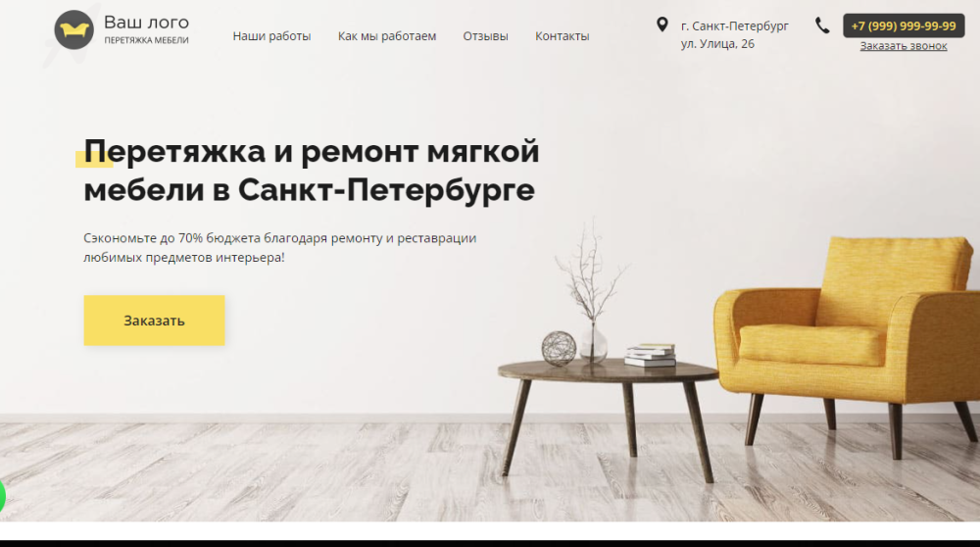Viewport: 980px width, 547px height.
Task: Click the ПЕРЕТЯЖКА МЕБЕЛИ logo subtitle
Action: point(146,40)
